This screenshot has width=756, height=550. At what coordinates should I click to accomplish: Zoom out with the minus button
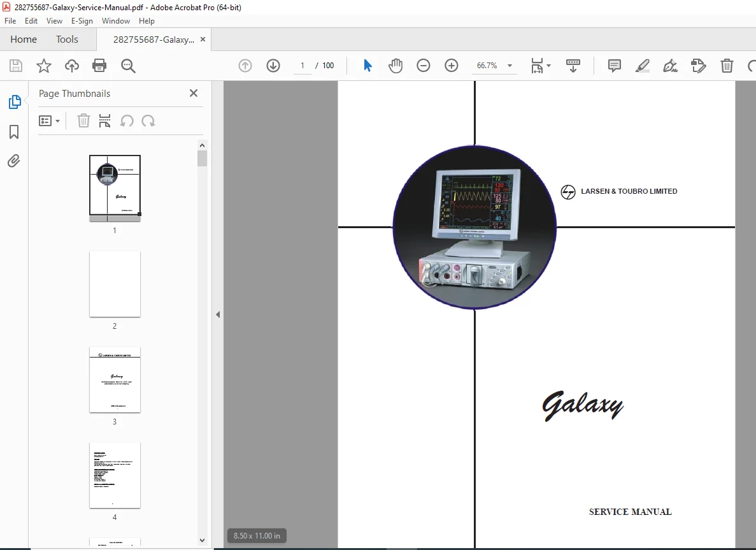[x=424, y=66]
